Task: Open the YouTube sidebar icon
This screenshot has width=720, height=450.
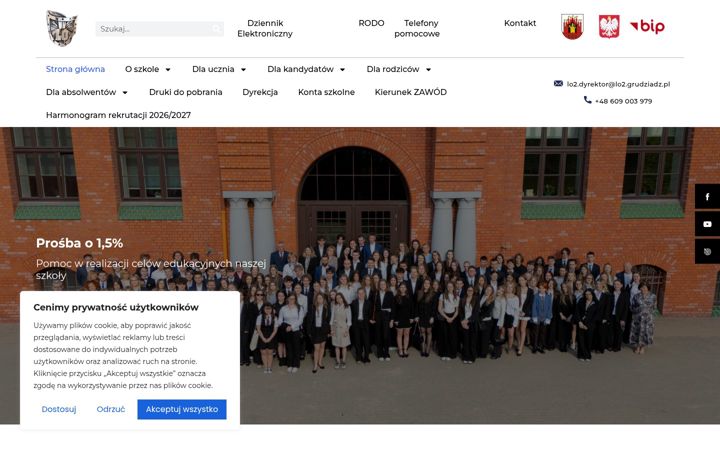Action: (x=707, y=224)
